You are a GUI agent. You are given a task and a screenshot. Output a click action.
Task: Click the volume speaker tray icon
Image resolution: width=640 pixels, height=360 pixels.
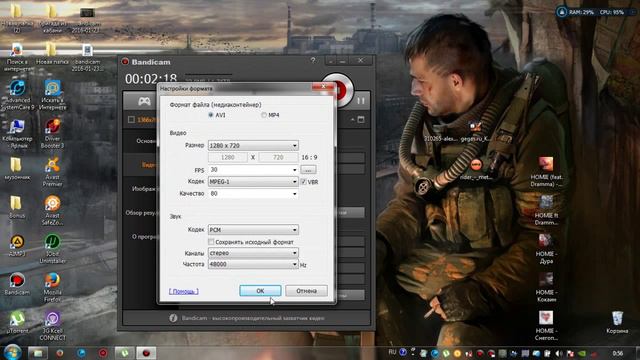[558, 353]
